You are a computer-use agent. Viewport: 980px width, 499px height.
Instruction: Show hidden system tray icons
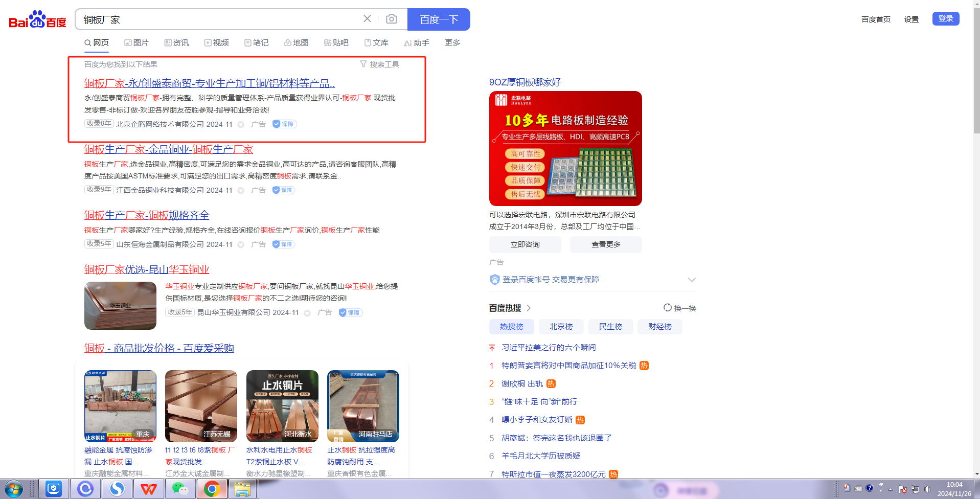pos(890,489)
